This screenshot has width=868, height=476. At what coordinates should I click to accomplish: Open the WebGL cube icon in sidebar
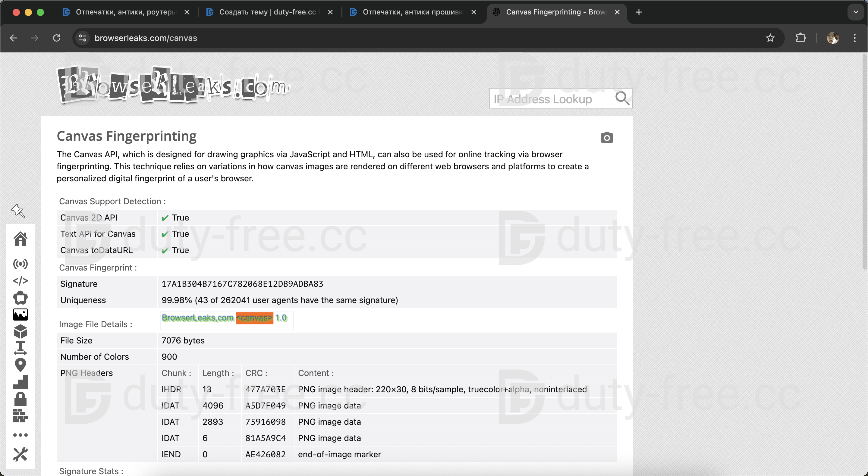(20, 331)
